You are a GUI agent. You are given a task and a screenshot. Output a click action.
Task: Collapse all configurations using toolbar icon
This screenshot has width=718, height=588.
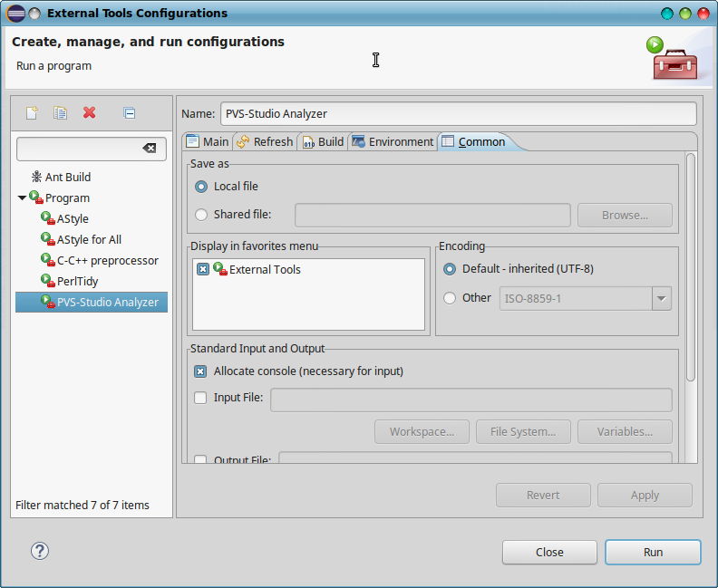[x=129, y=112]
